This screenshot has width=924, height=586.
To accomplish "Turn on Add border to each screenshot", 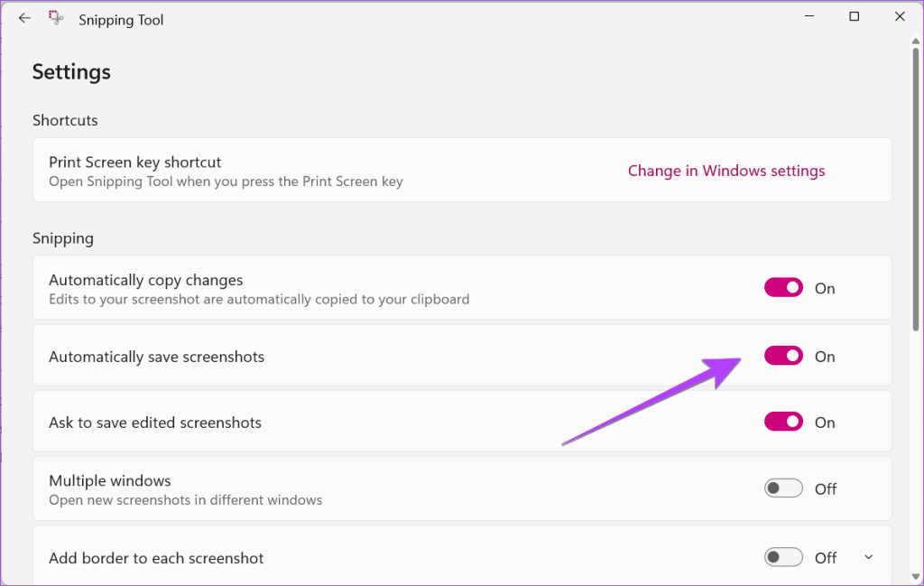I will [x=783, y=557].
